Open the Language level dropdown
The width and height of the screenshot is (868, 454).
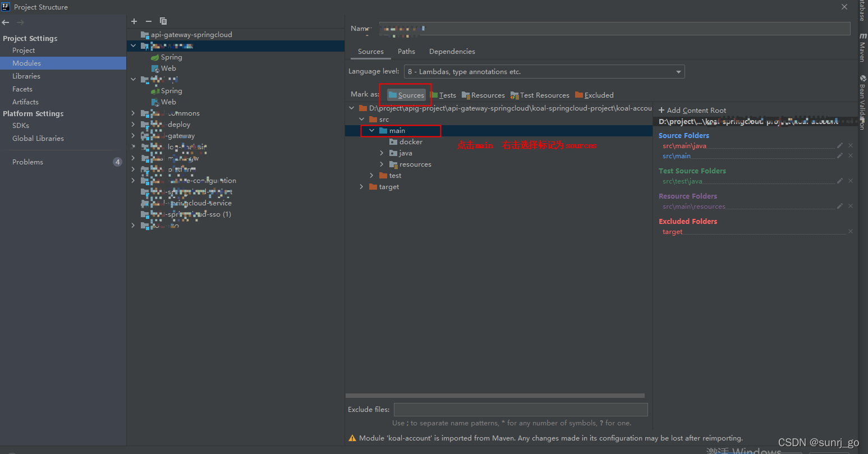[x=544, y=72]
